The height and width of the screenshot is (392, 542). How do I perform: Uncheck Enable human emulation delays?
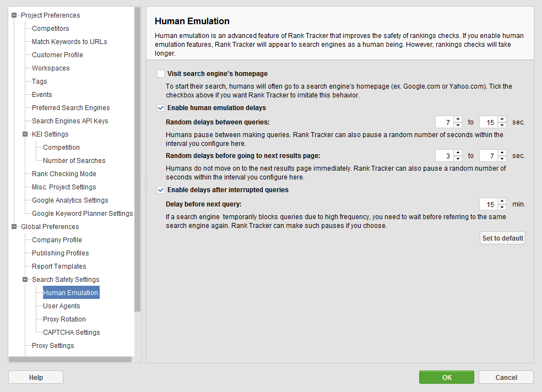[x=161, y=108]
